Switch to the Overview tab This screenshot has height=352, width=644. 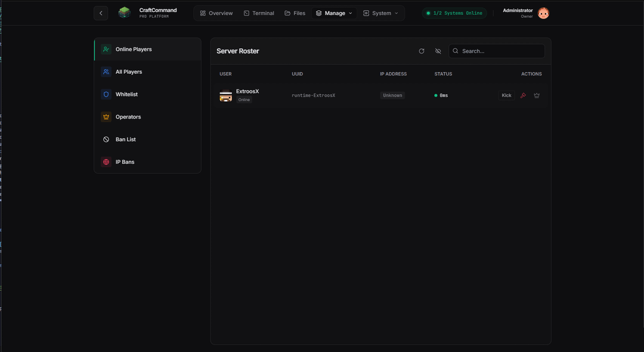[216, 13]
